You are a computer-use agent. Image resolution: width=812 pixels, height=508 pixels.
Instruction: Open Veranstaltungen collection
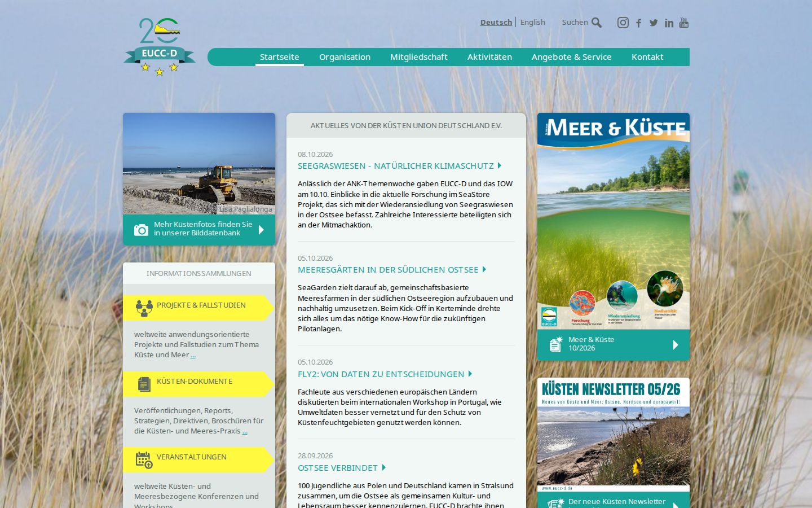(x=199, y=460)
